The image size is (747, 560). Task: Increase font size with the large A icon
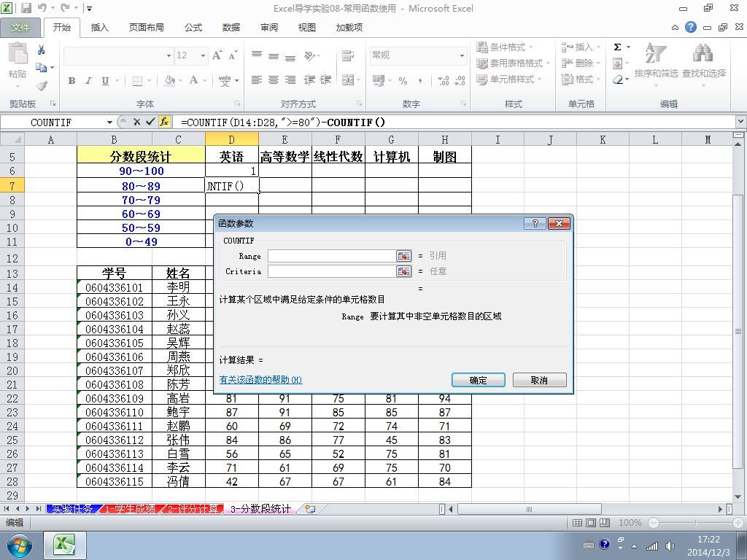click(217, 55)
